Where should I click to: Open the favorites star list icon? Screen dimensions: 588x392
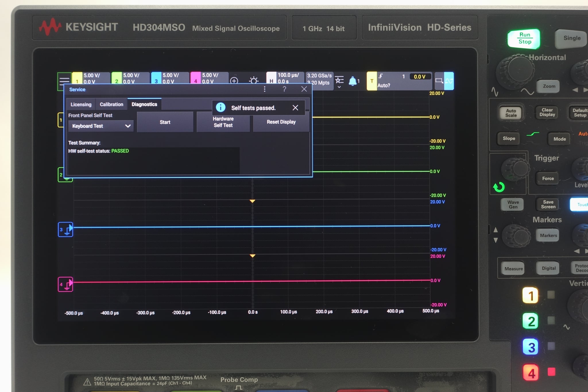[339, 80]
